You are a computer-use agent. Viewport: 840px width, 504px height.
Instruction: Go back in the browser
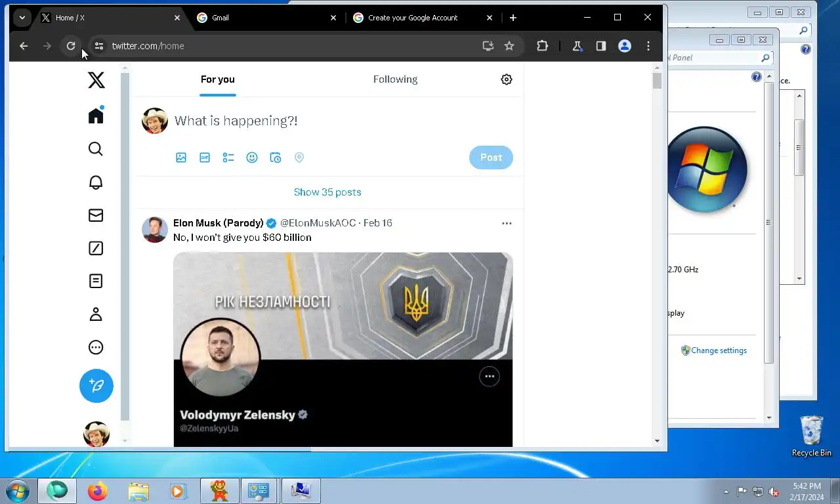point(24,46)
